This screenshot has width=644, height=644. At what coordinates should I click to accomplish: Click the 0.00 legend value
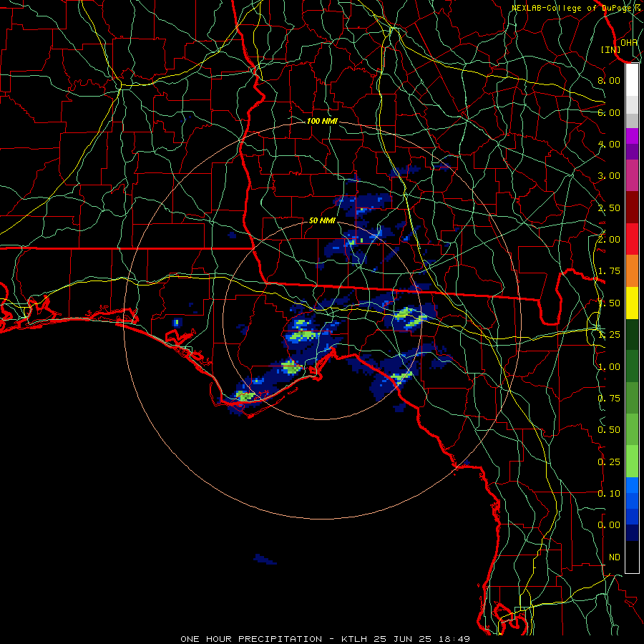[609, 525]
